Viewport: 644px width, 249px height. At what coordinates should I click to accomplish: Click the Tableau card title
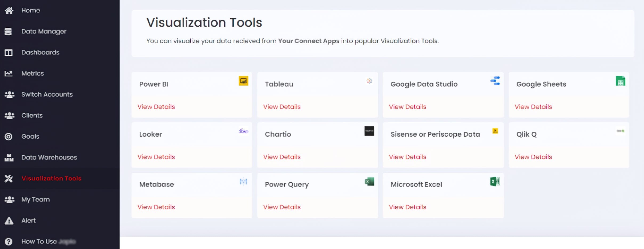tap(279, 84)
